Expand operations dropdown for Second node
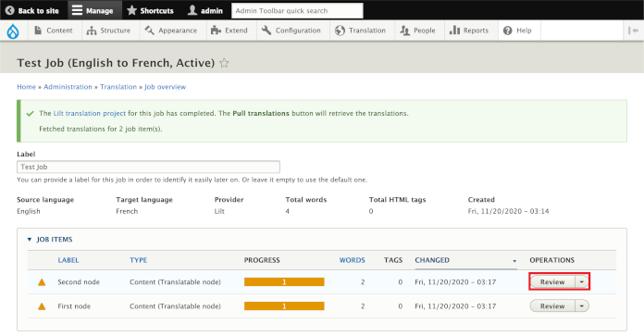This screenshot has width=644, height=336. pyautogui.click(x=582, y=282)
